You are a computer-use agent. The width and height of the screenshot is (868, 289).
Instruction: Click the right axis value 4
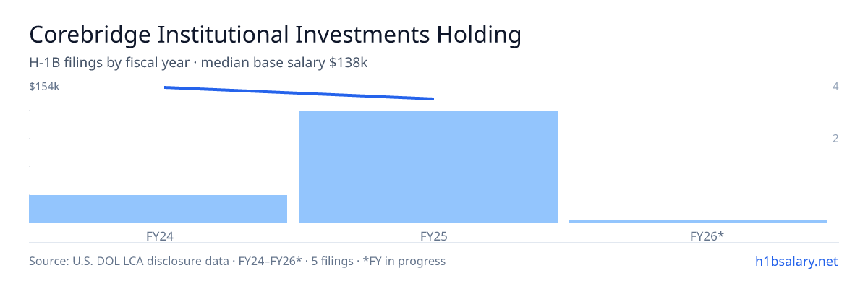point(835,87)
